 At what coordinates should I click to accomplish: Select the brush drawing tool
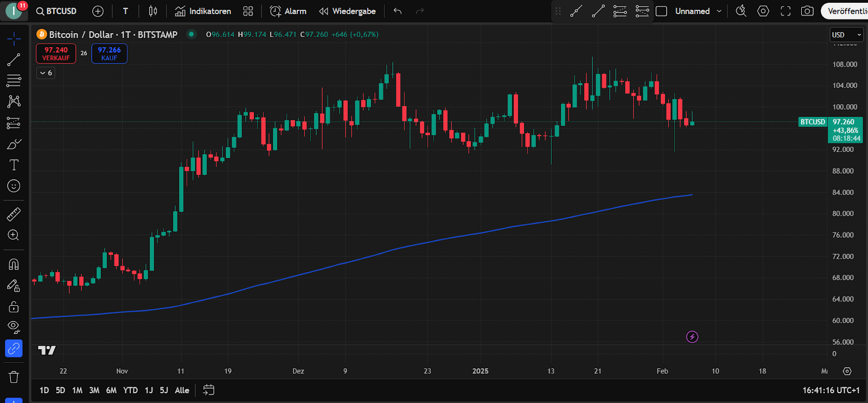(x=14, y=144)
